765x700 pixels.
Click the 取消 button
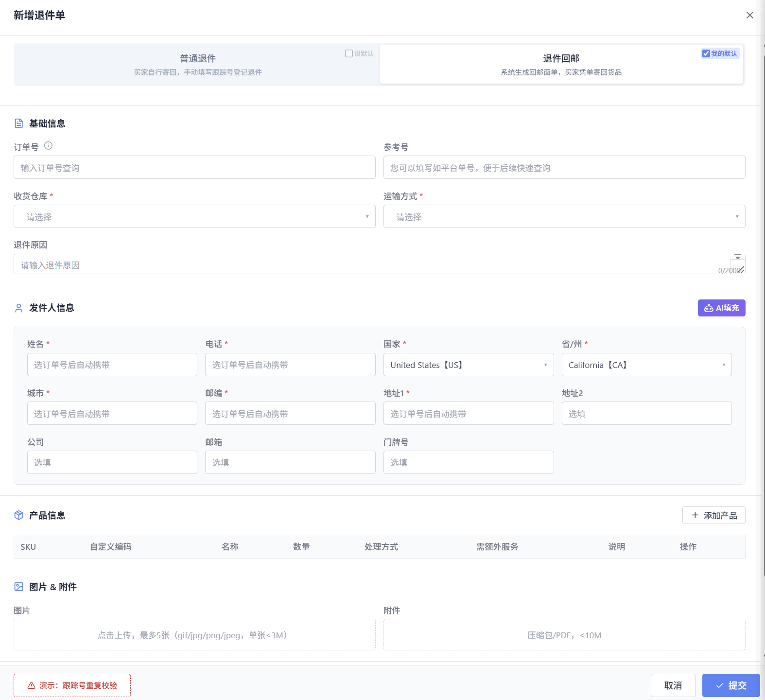coord(673,685)
